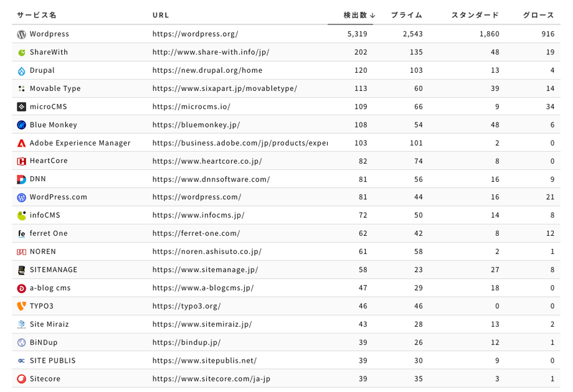Click the TYPO3 orange icon
This screenshot has width=573, height=392.
coord(22,306)
